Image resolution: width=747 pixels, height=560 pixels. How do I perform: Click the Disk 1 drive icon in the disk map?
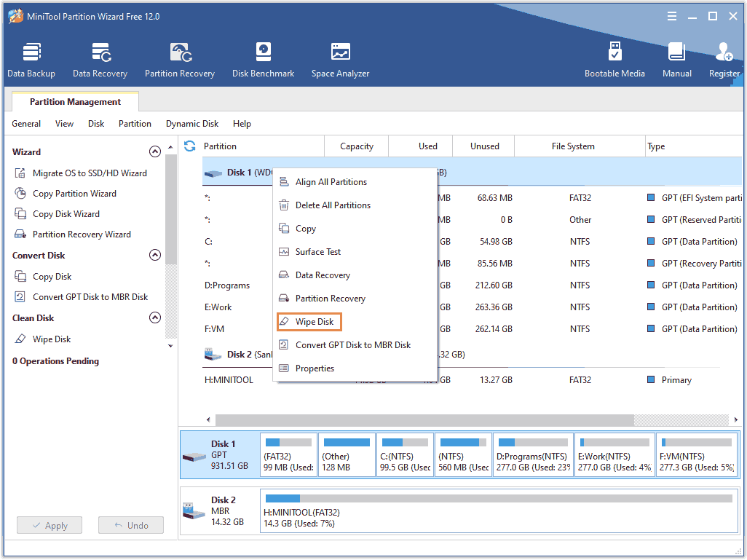point(194,457)
